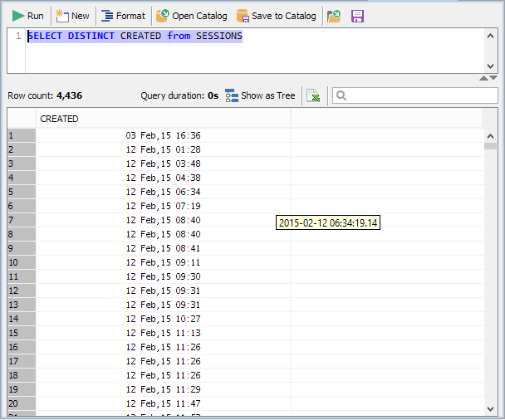Select cell 12 Feb,15 04:38

tap(163, 178)
